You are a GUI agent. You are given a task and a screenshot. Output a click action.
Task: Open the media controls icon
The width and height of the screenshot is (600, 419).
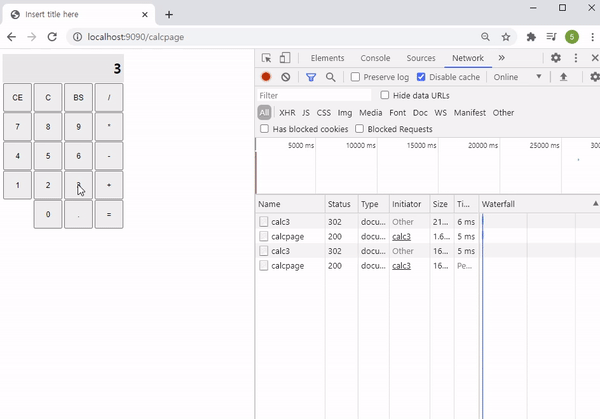pos(551,37)
